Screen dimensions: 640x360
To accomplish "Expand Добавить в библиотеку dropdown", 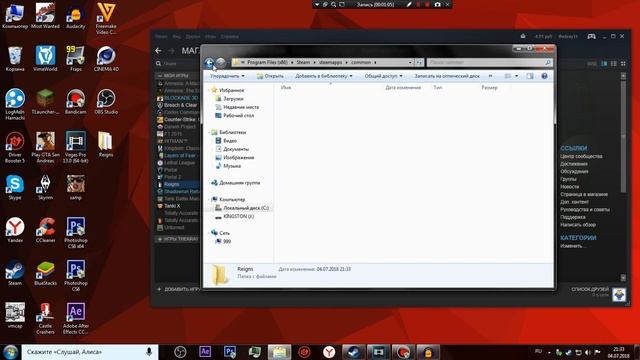I will (324, 76).
